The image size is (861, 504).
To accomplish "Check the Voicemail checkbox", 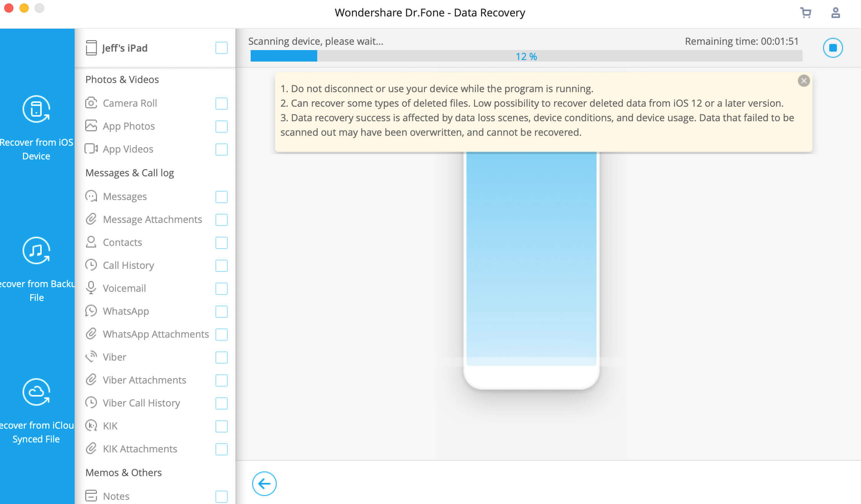I will click(x=221, y=288).
